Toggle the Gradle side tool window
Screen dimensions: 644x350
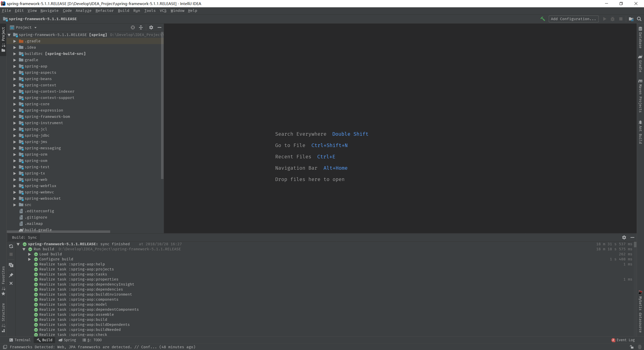click(x=640, y=64)
